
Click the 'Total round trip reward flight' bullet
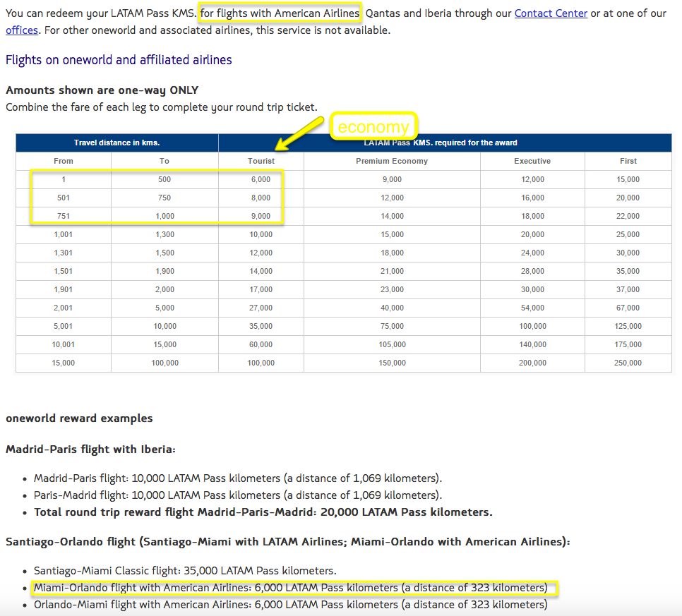click(x=263, y=512)
